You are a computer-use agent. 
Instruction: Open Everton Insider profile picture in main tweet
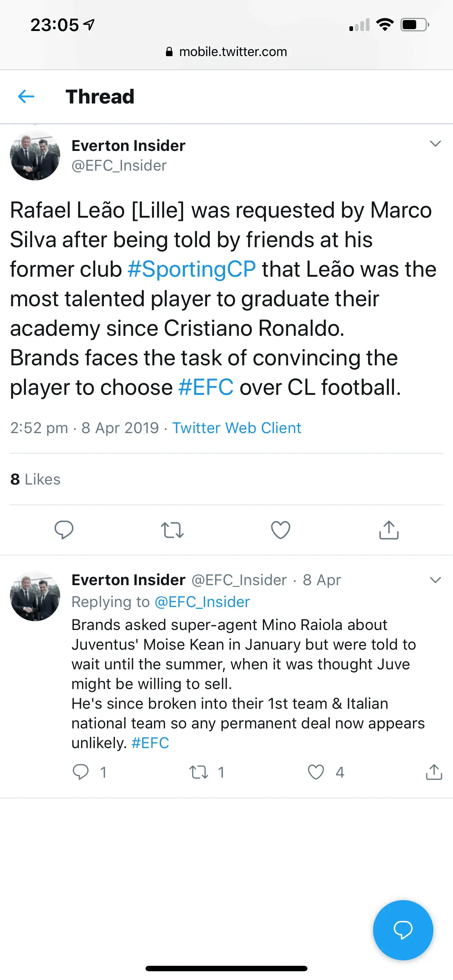coord(35,156)
